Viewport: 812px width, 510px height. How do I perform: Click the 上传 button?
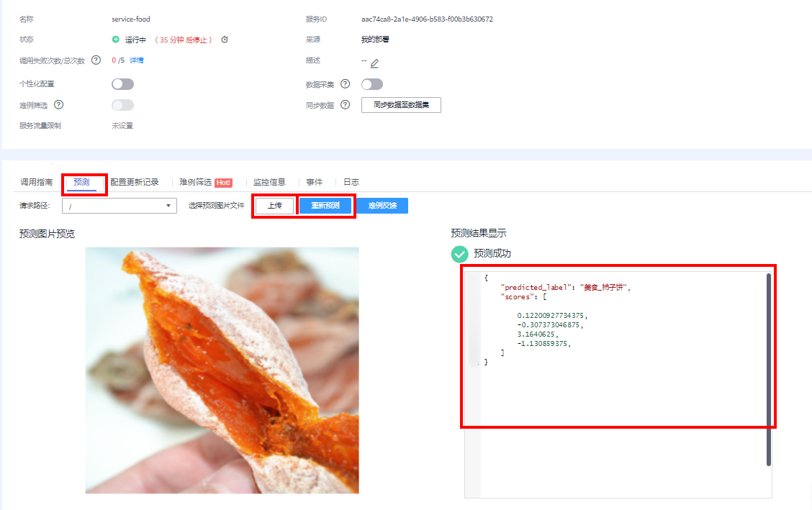(275, 206)
